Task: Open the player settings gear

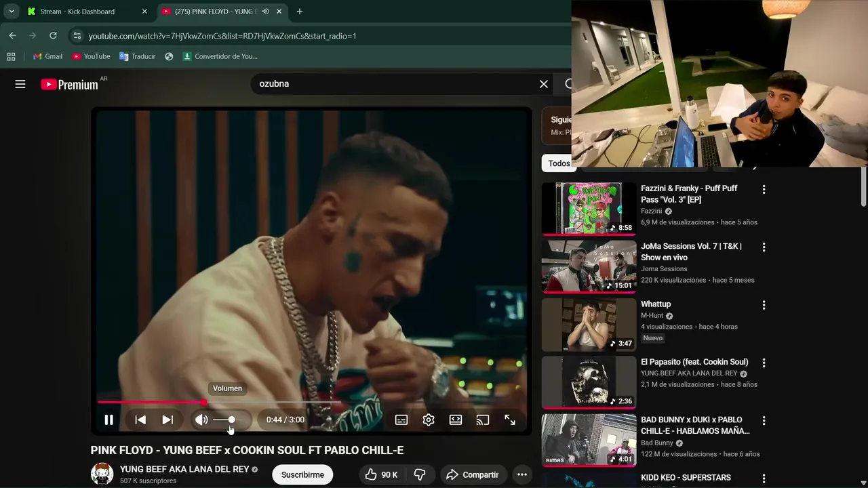Action: coord(429,420)
